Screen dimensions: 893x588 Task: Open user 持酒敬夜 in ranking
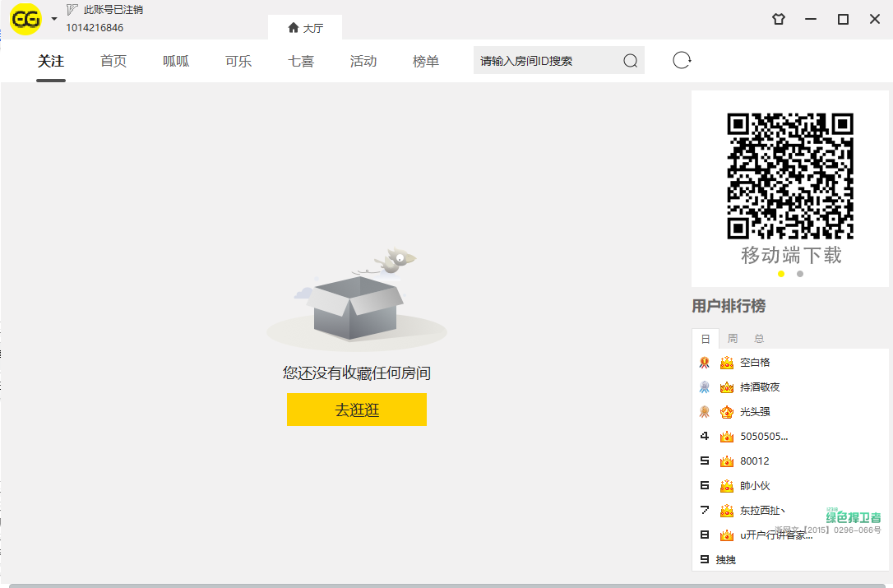click(x=760, y=387)
